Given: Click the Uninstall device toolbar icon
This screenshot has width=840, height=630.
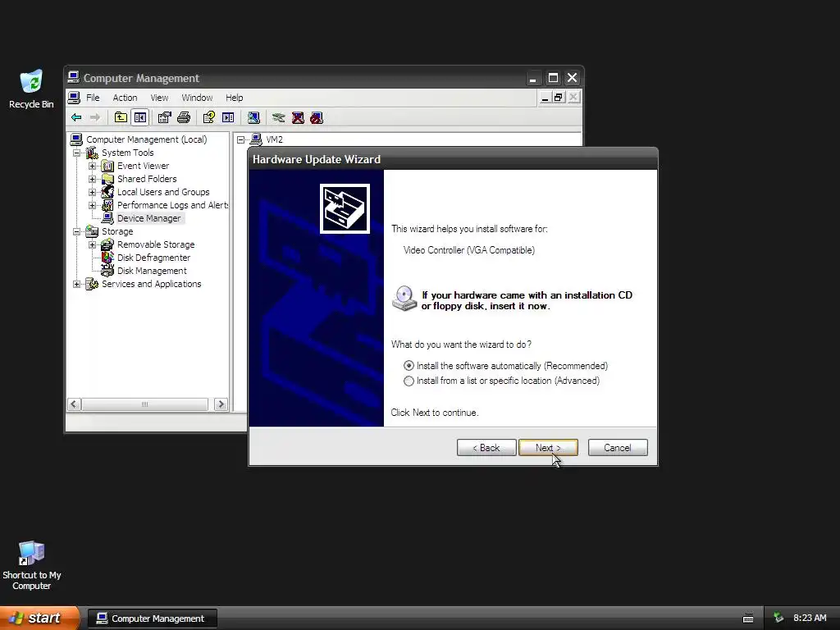Looking at the screenshot, I should 298,117.
